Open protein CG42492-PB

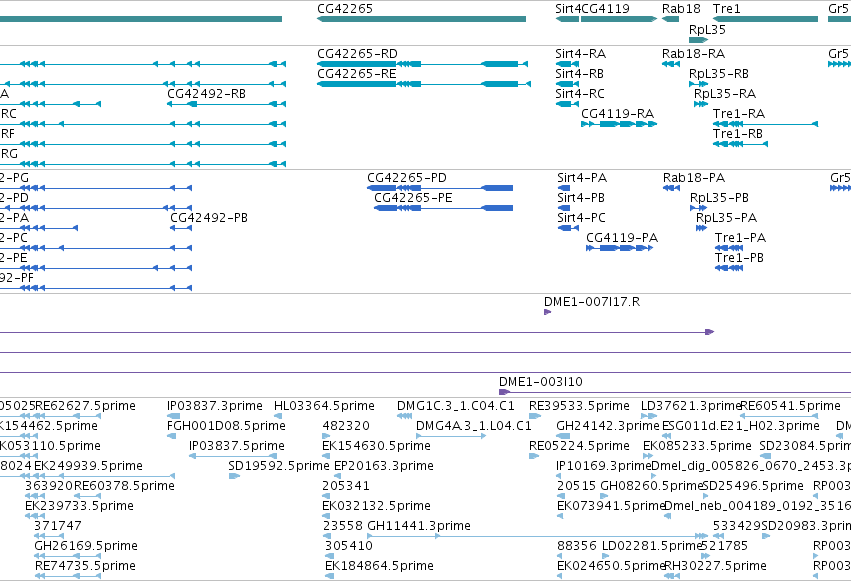pos(209,218)
